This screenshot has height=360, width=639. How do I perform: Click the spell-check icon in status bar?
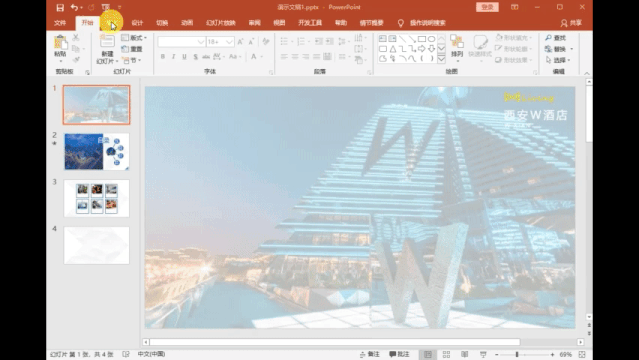click(126, 354)
